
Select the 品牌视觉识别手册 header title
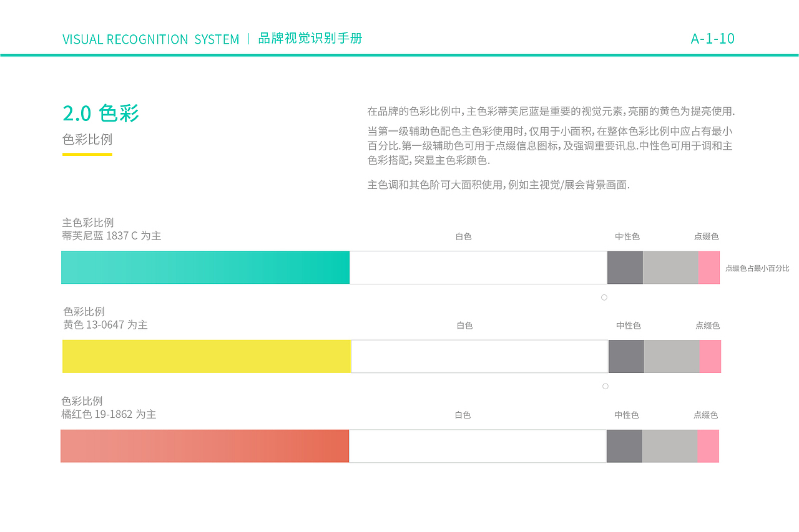tap(310, 39)
